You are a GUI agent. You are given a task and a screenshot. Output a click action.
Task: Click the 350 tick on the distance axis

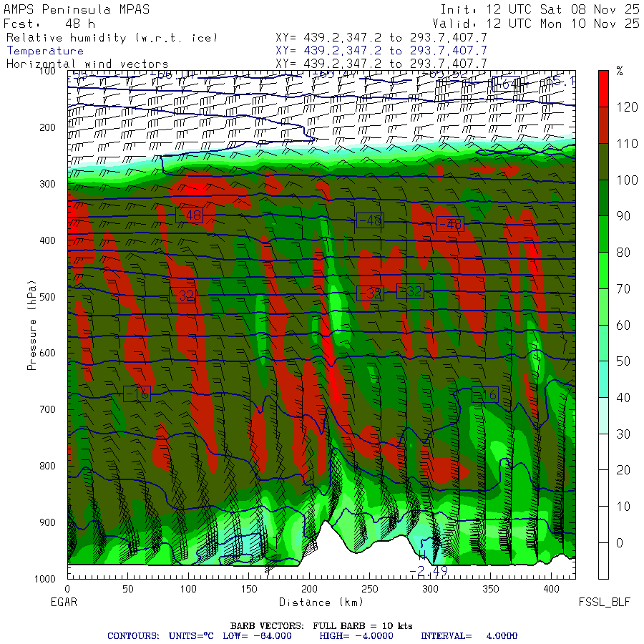[x=491, y=589]
